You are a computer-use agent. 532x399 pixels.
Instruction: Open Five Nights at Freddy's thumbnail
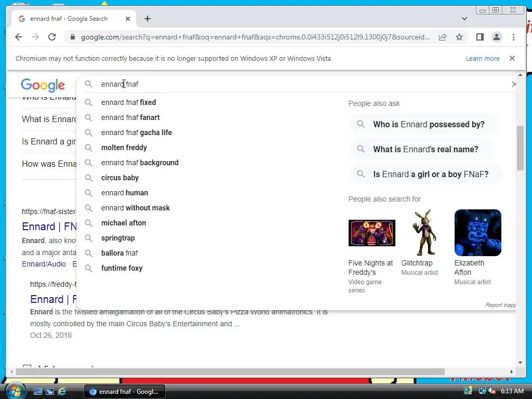372,233
